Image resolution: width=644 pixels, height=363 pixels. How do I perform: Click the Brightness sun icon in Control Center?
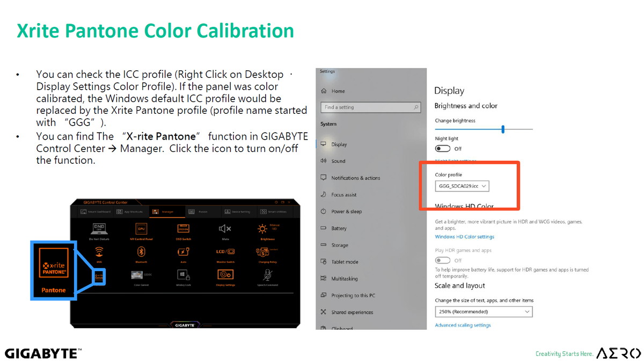click(x=262, y=228)
